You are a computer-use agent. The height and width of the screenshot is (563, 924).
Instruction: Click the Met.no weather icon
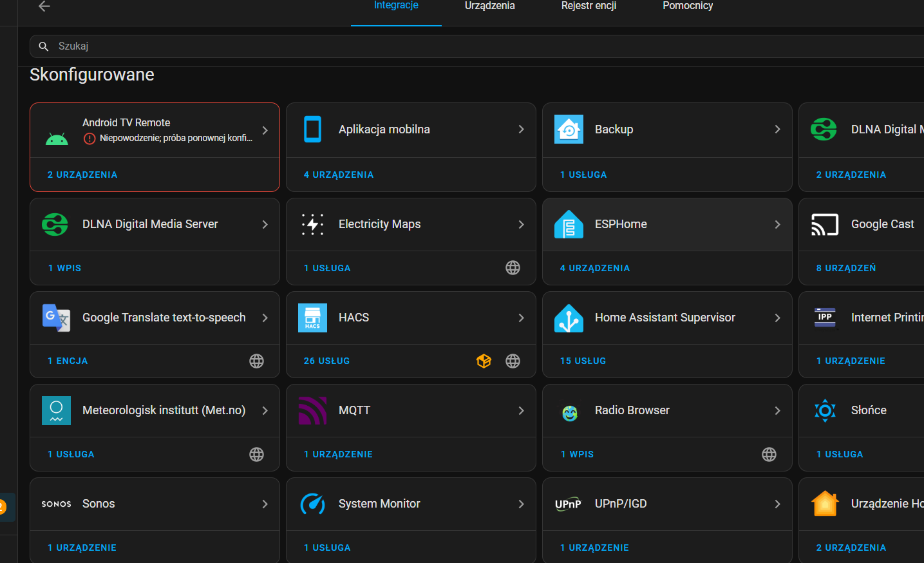tap(56, 410)
